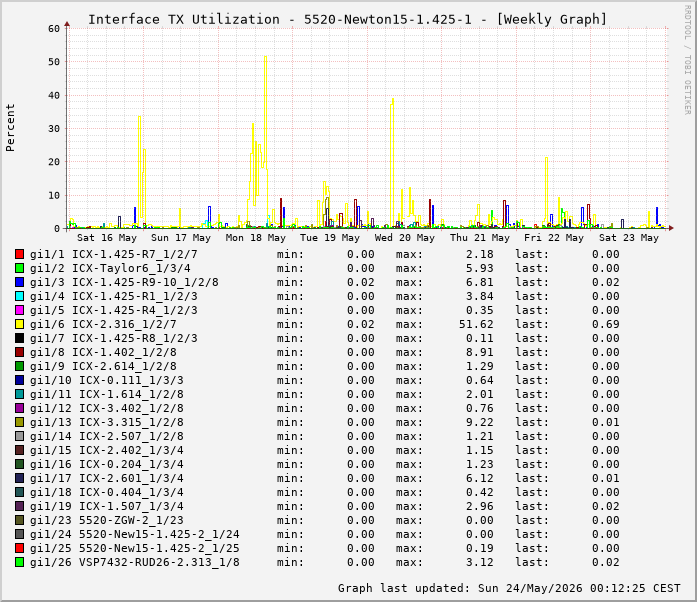Click the green swatch for gi1/9
Screen dimensions: 697x602
point(19,366)
